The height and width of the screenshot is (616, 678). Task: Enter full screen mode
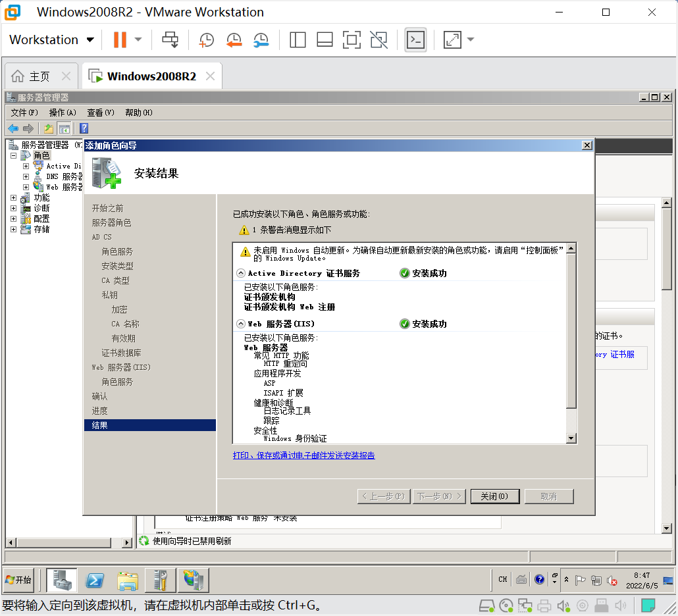click(x=352, y=39)
